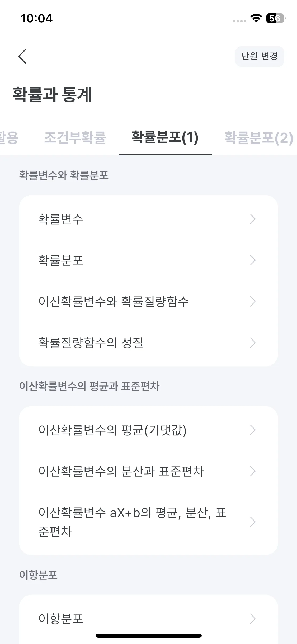Open 이산확률변수의 평균(기댓값) topic
Viewport: 297px width, 644px height.
[x=148, y=430]
